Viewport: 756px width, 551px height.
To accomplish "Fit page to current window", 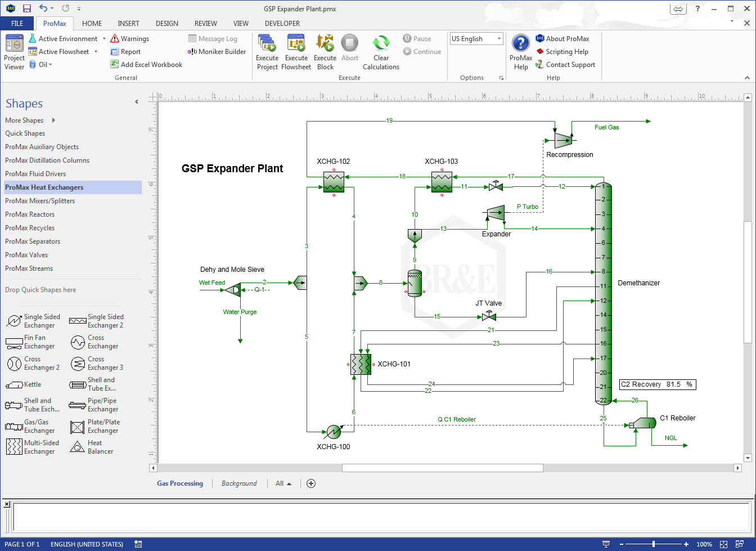I will click(724, 544).
